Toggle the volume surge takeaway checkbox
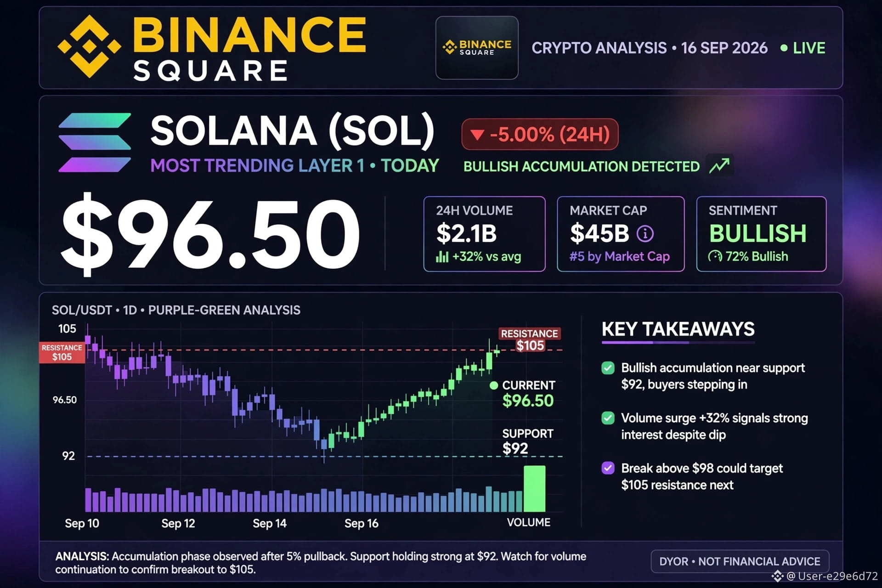Viewport: 882px width, 588px height. tap(608, 418)
